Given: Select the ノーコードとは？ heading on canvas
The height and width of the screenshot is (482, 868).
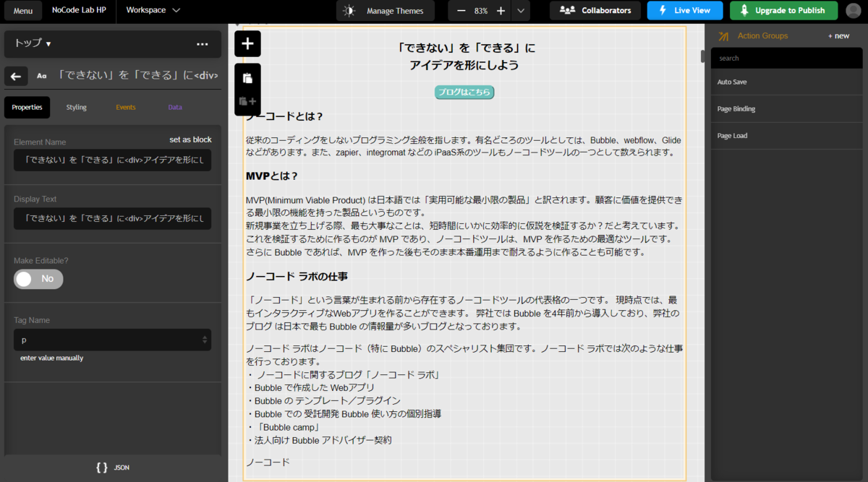Looking at the screenshot, I should 284,116.
